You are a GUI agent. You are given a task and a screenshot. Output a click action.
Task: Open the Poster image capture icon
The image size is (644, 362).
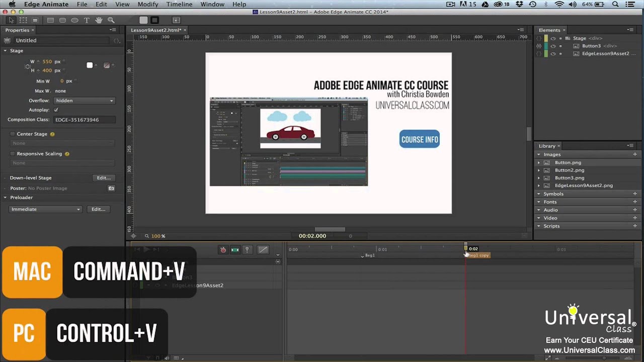111,188
